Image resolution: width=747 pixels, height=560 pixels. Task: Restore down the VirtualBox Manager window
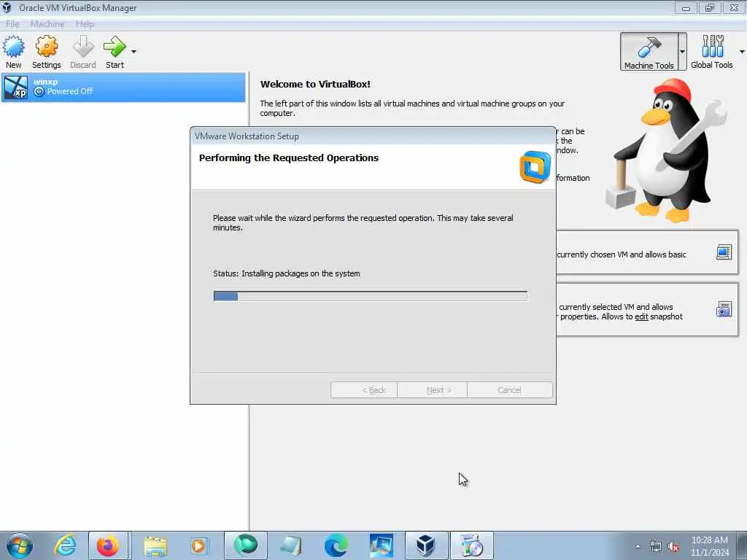(710, 7)
